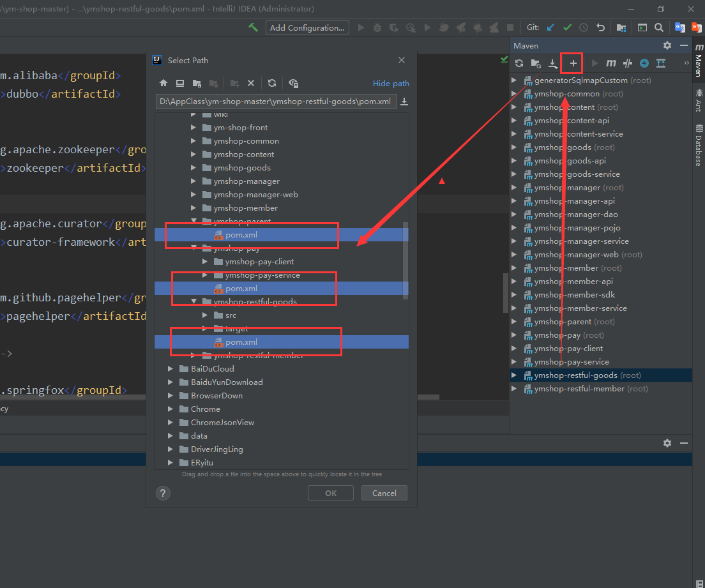Click the Cancel button
This screenshot has width=705, height=588.
(x=384, y=493)
